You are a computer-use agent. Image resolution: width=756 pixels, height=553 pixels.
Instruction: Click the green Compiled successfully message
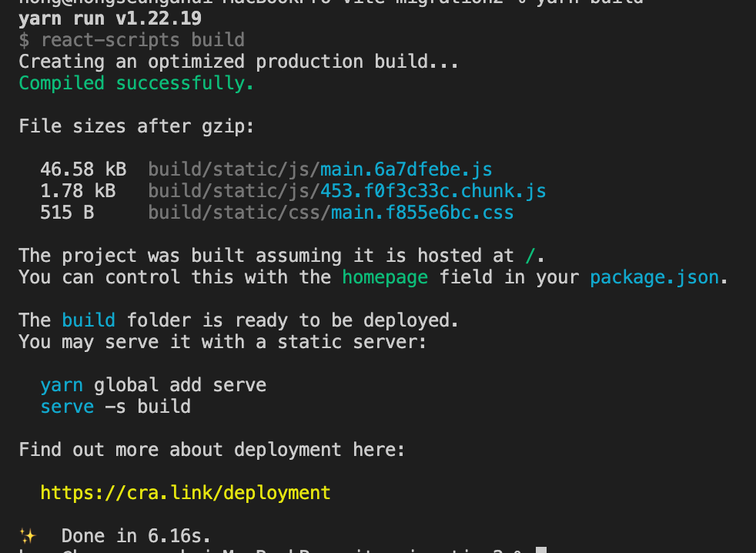tap(136, 83)
